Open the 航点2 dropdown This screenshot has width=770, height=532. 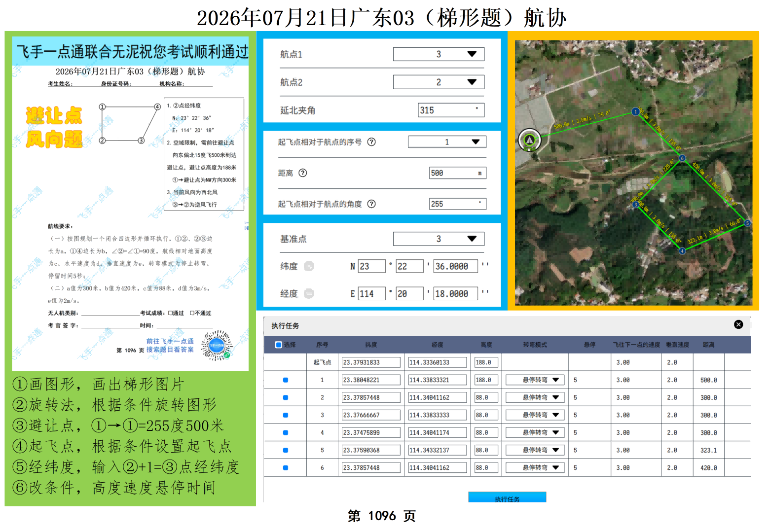pyautogui.click(x=438, y=82)
